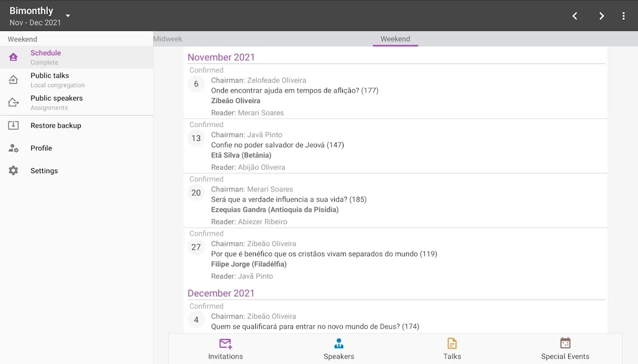Image resolution: width=638 pixels, height=364 pixels.
Task: Click the Profile person-gear icon
Action: [x=13, y=148]
